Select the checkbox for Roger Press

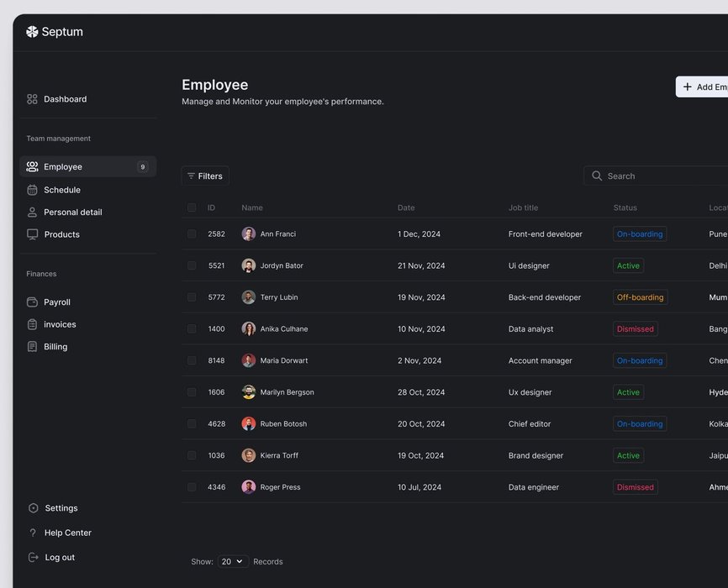pyautogui.click(x=192, y=487)
